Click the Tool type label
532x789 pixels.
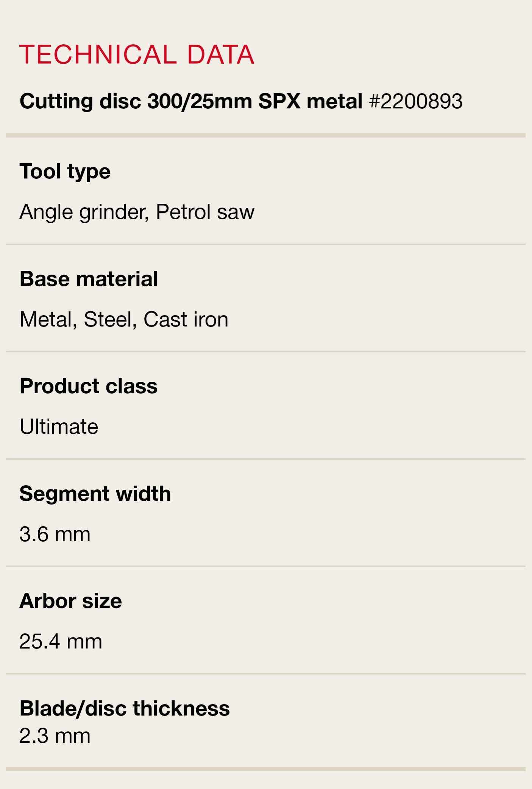pos(65,171)
